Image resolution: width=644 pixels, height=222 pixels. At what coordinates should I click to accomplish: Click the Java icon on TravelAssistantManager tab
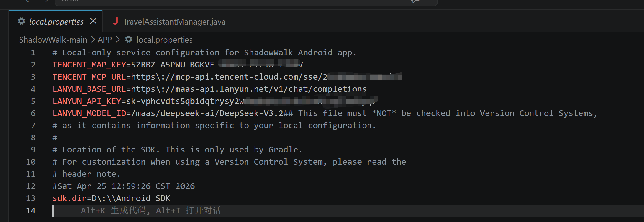click(116, 21)
